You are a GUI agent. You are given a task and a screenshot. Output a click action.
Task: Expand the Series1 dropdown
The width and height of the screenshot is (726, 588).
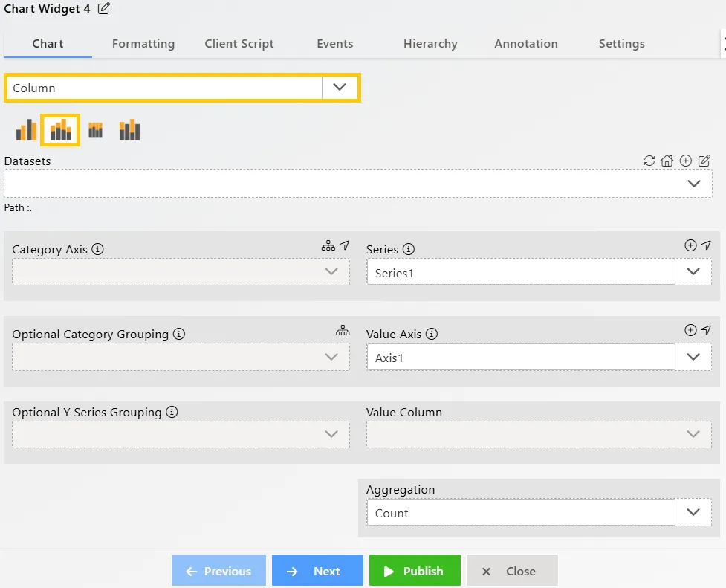693,272
